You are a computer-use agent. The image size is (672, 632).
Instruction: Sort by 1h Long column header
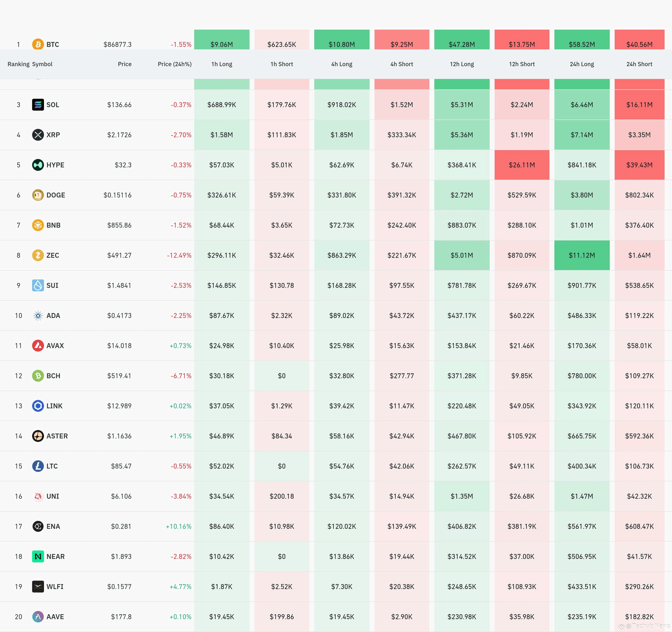click(x=222, y=64)
